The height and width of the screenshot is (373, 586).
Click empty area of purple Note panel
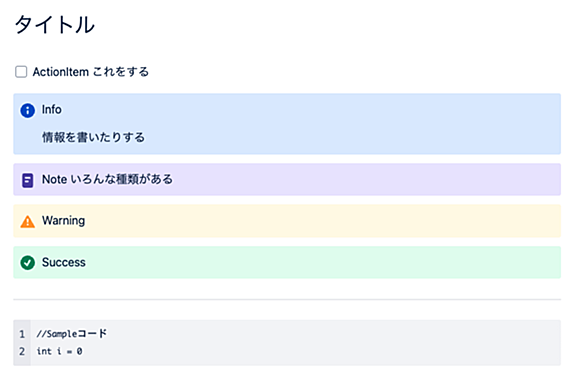366,179
